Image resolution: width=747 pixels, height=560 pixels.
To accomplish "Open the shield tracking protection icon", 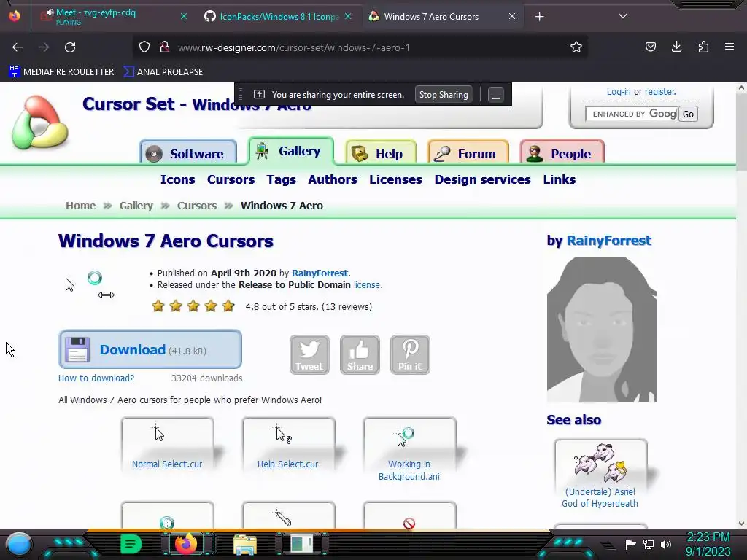I will tap(144, 47).
